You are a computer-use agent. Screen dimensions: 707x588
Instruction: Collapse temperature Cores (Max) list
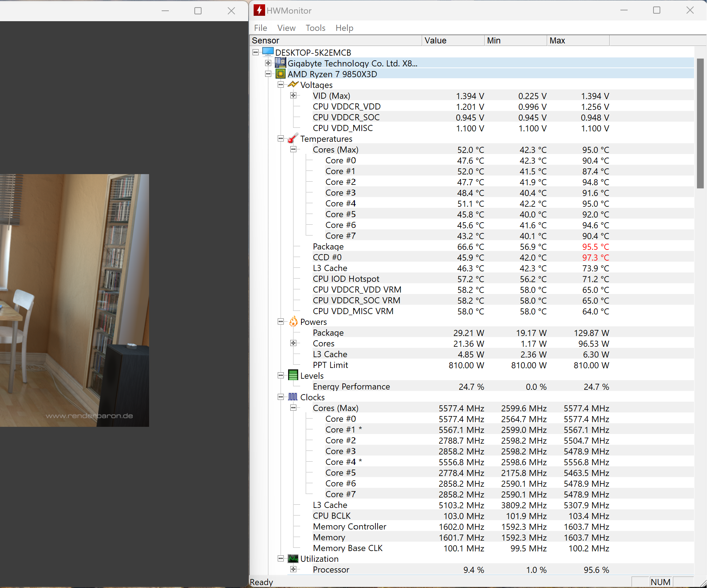294,149
